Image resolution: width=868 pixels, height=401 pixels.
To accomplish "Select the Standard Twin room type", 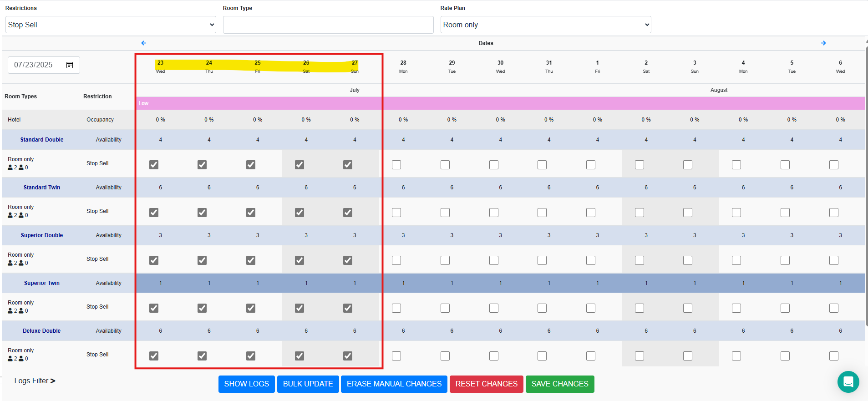I will point(42,188).
